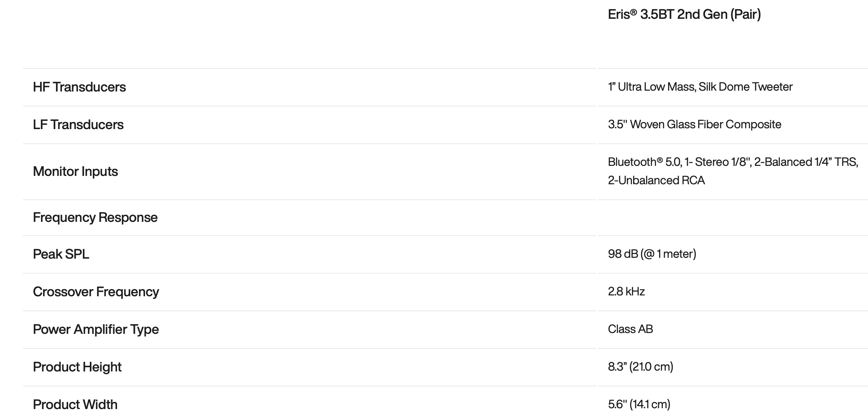Viewport: 868px width, 417px height.
Task: Click the 3.5" Woven Glass Fiber Composite value
Action: (x=695, y=125)
